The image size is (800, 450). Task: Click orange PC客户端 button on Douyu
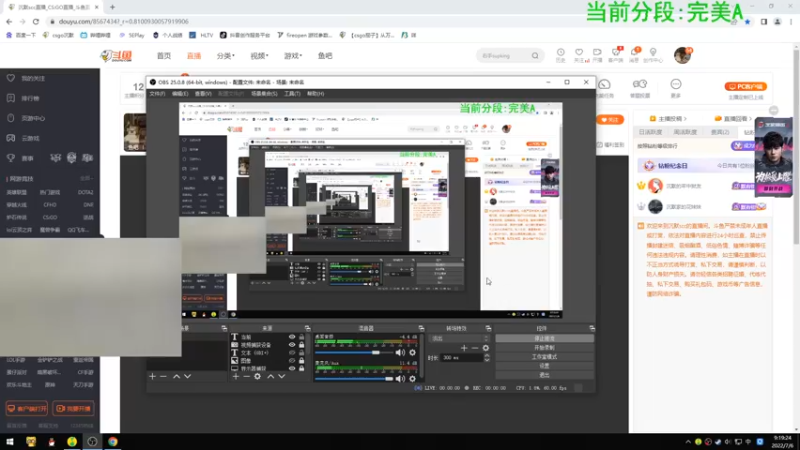pos(745,87)
